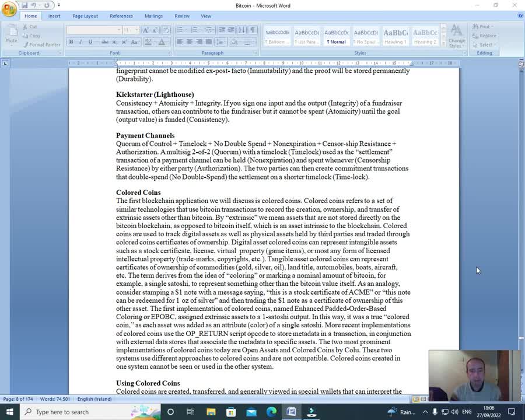Click the Align Text Left icon

pyautogui.click(x=180, y=42)
